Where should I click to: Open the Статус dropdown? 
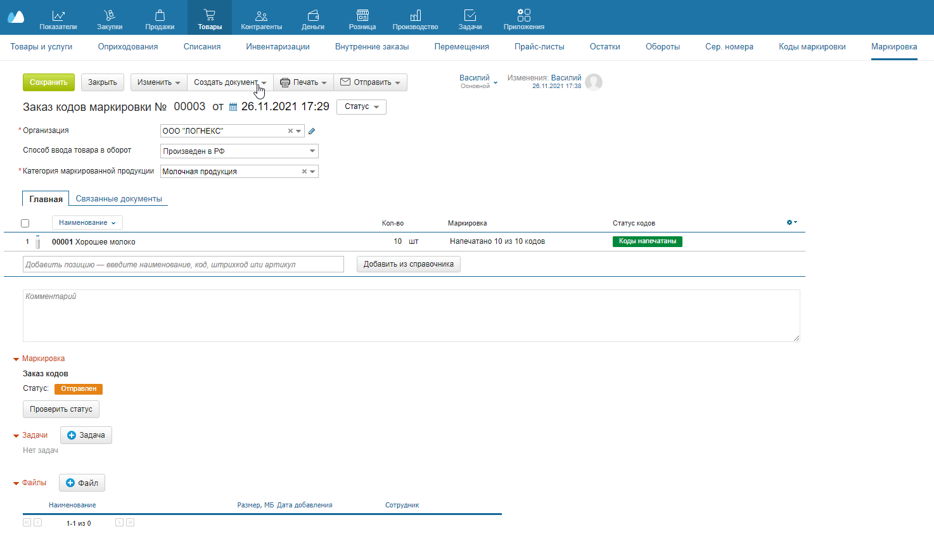coord(361,107)
